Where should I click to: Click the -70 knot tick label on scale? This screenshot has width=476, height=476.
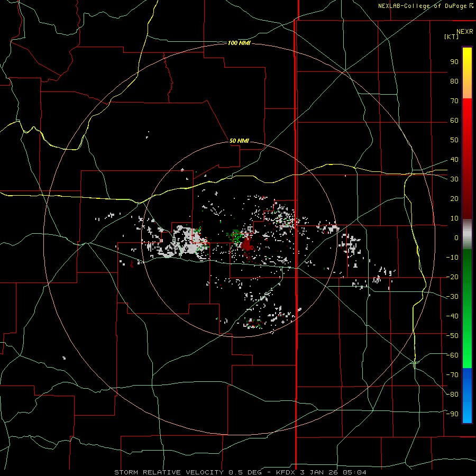tap(452, 375)
